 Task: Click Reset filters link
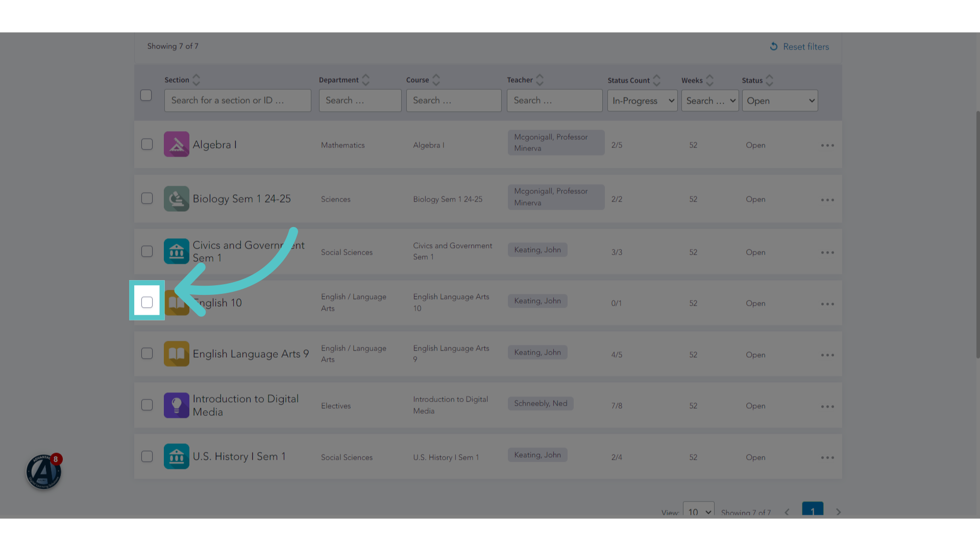click(799, 47)
